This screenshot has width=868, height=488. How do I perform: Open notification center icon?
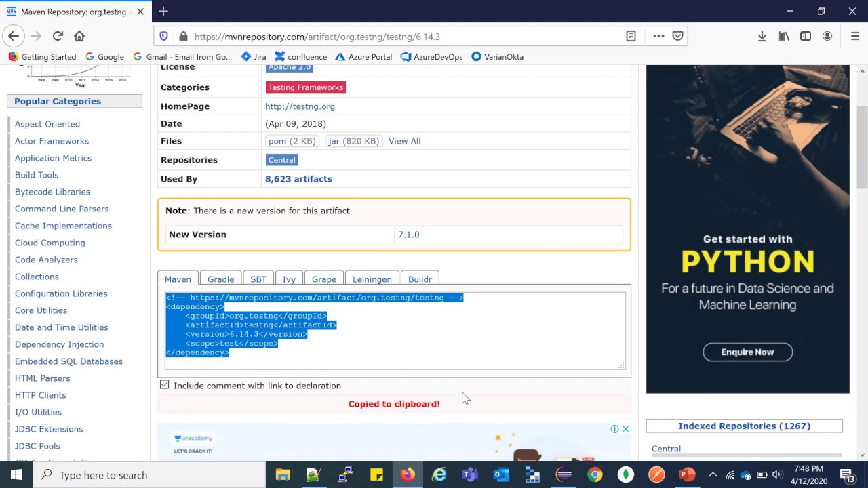click(847, 475)
